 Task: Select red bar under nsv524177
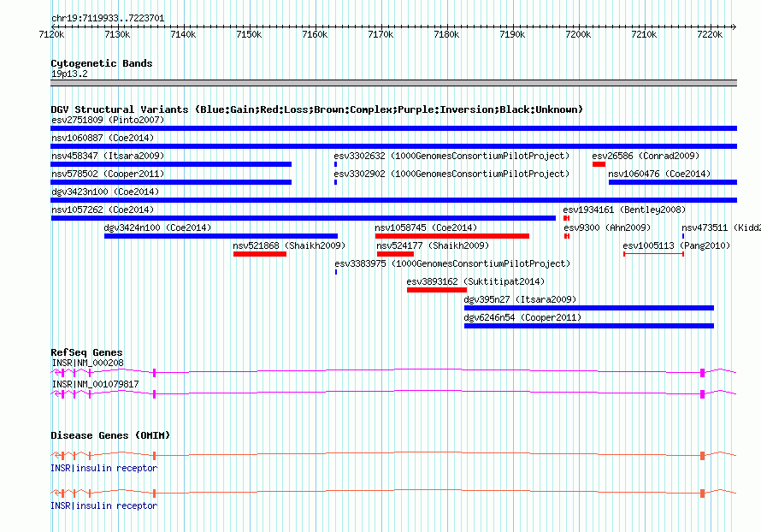[395, 254]
